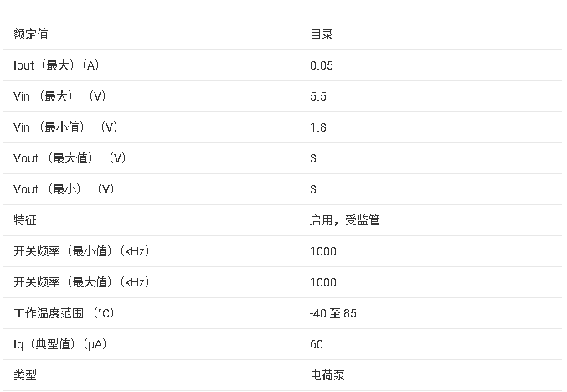
Task: Click the 启用，受监管 feature value
Action: tap(345, 220)
